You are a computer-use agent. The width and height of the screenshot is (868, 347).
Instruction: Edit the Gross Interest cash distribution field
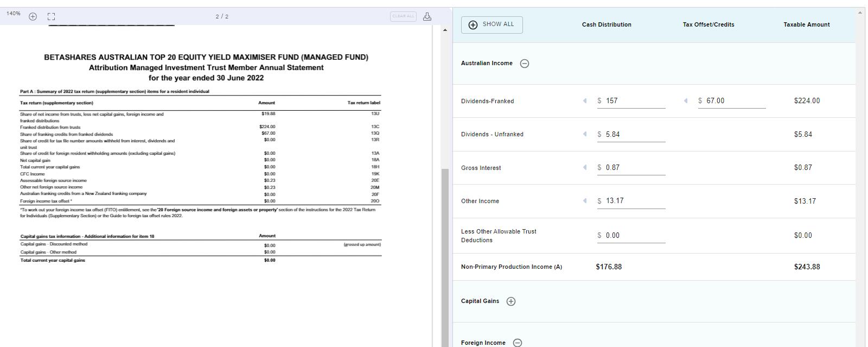[x=631, y=168]
